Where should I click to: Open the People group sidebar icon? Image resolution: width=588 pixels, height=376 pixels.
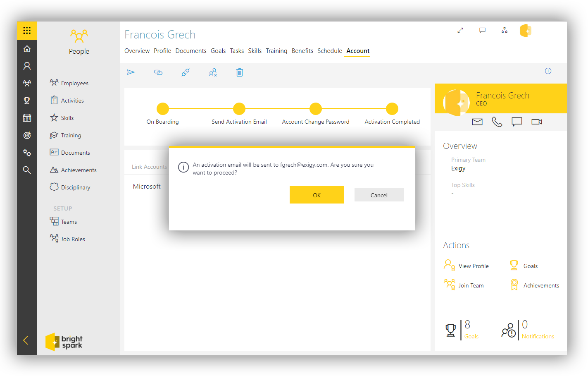[x=27, y=83]
